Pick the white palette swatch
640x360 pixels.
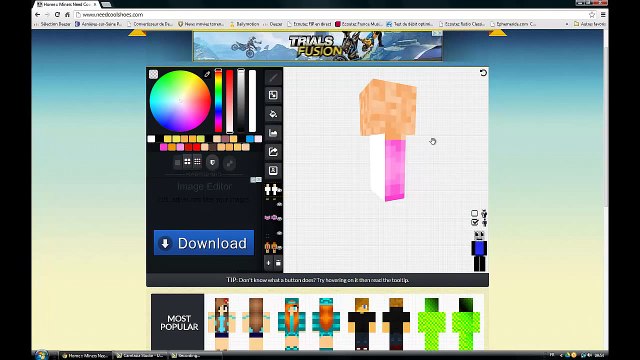pos(151,139)
